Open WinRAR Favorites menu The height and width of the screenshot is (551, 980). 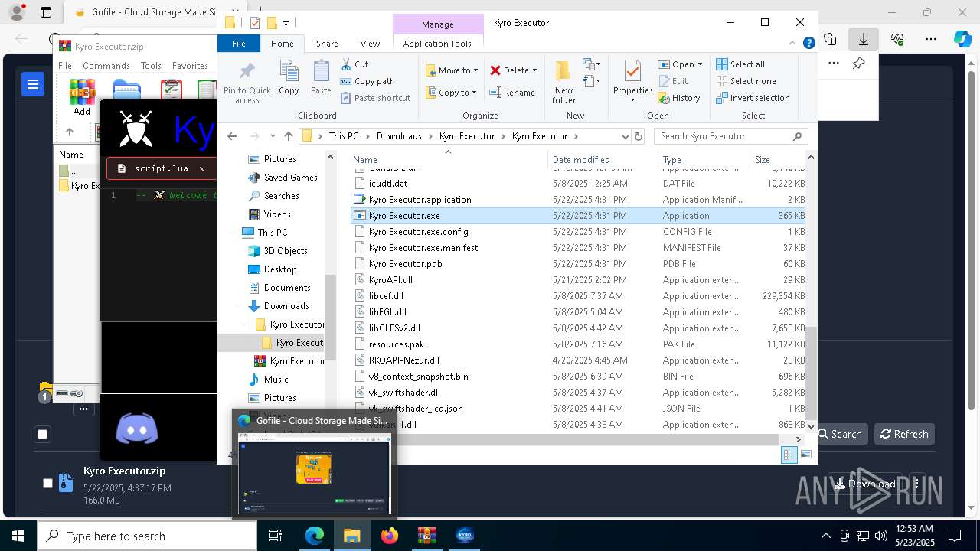190,66
